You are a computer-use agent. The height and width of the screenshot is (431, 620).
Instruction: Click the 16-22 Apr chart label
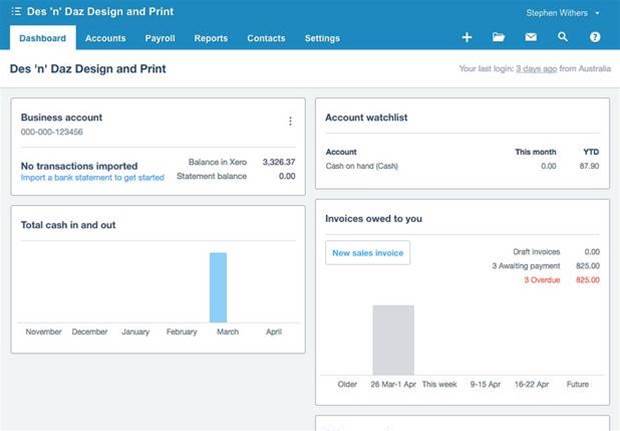click(531, 384)
